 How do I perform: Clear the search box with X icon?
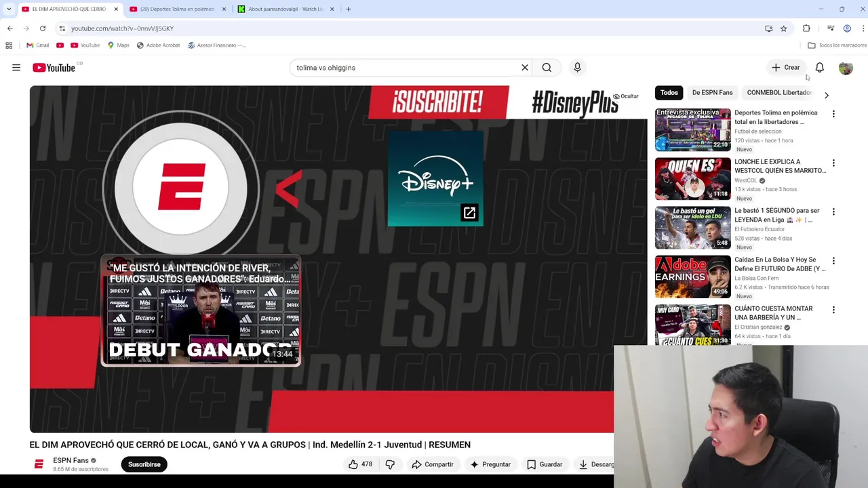524,68
